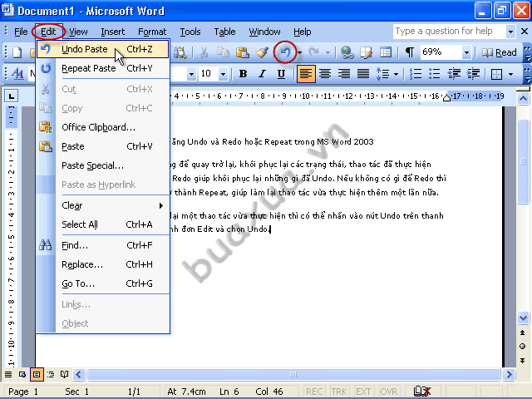Open the Table menu

[x=224, y=32]
